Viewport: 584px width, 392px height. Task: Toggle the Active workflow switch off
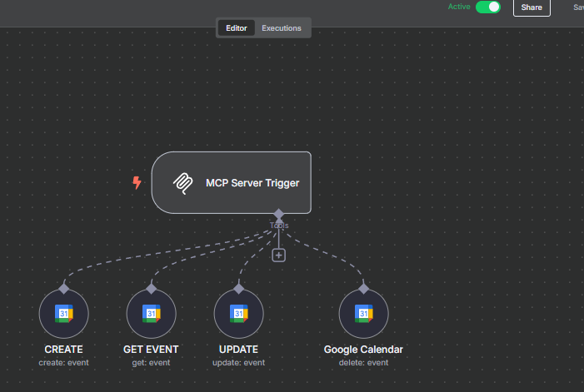coord(488,7)
